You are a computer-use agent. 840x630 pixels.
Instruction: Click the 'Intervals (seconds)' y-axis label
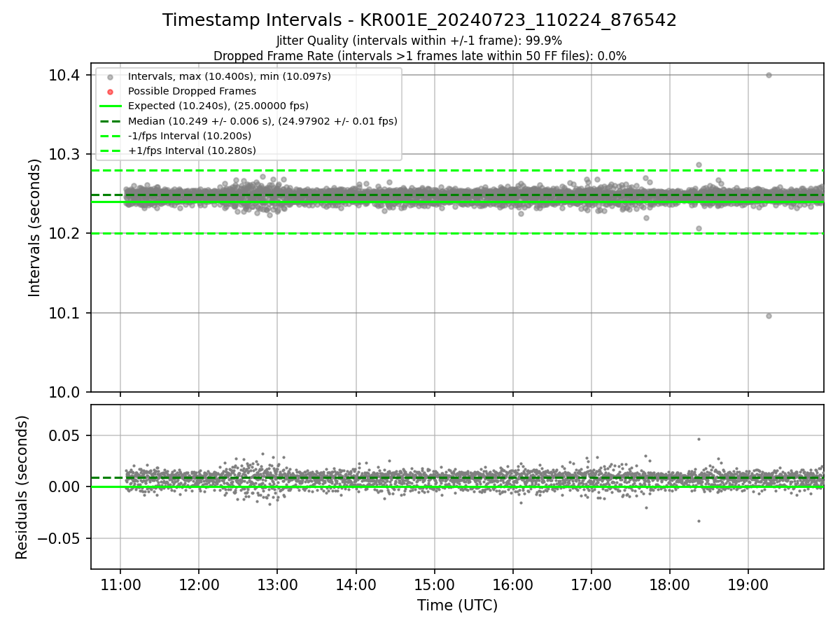[35, 227]
